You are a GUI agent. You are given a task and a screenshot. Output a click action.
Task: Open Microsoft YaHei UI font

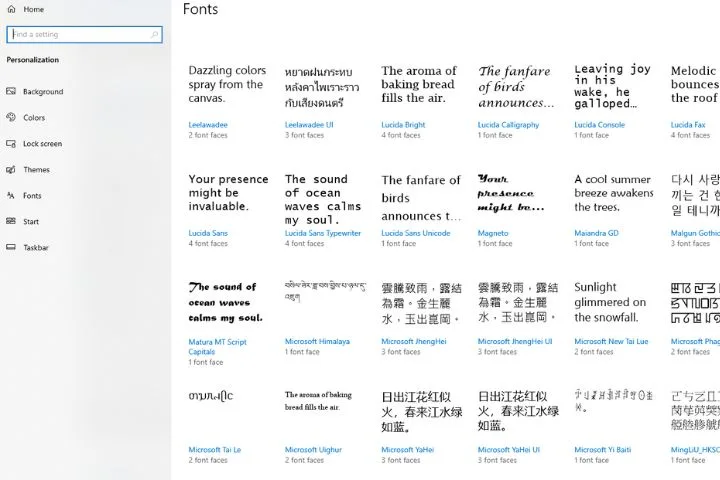click(509, 450)
